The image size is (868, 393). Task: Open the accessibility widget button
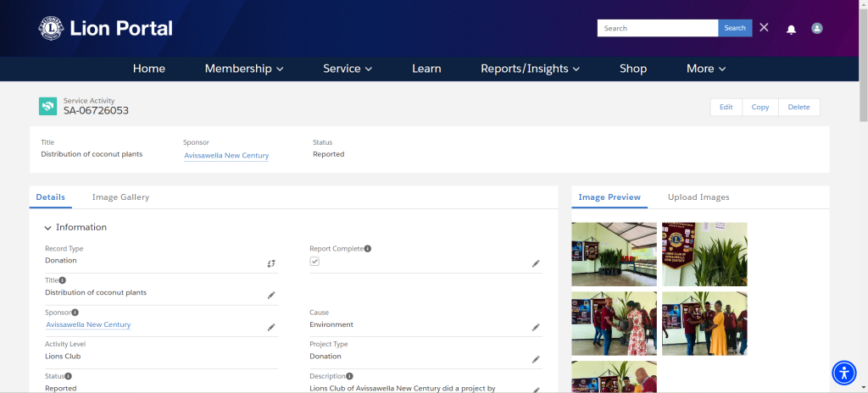click(x=844, y=373)
